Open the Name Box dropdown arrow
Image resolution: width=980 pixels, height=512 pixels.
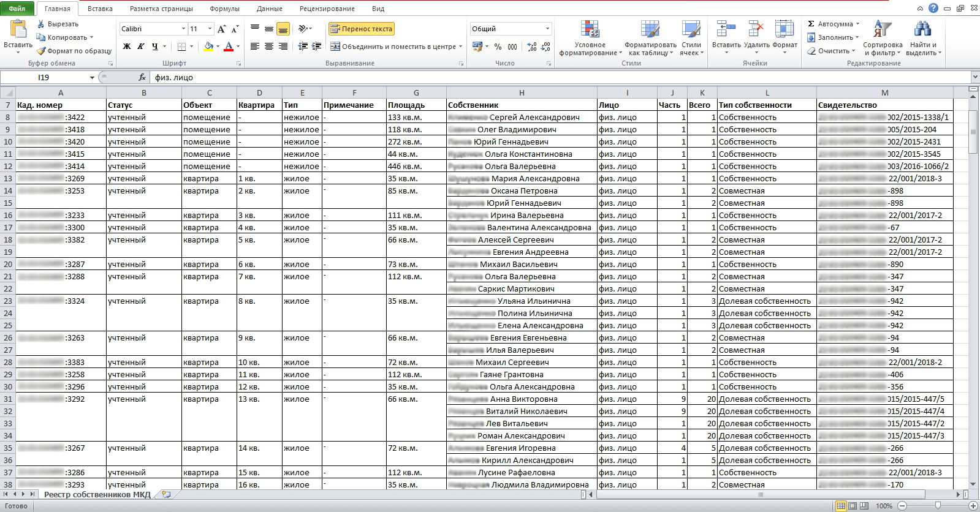click(x=92, y=78)
